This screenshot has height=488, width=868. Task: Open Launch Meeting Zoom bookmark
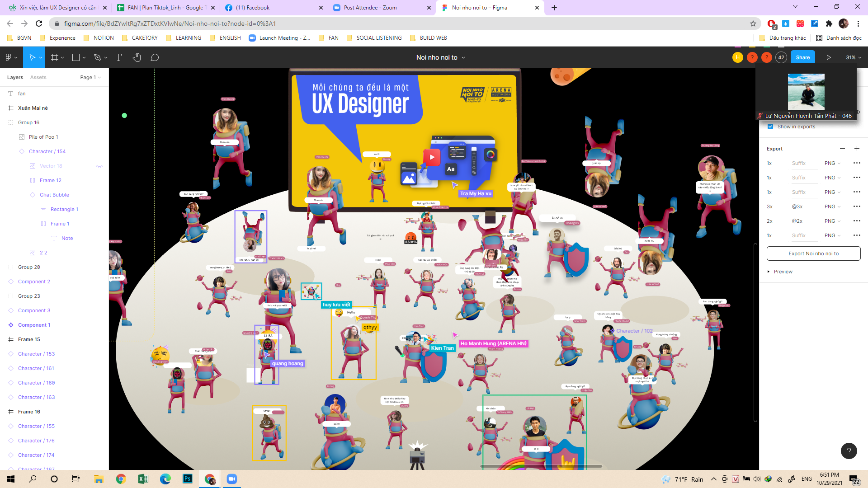pos(279,38)
